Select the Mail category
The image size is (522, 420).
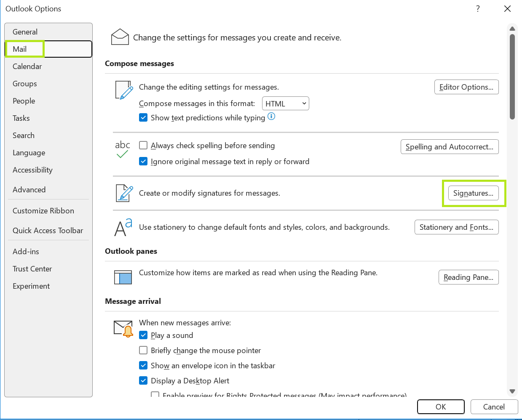tap(48, 49)
